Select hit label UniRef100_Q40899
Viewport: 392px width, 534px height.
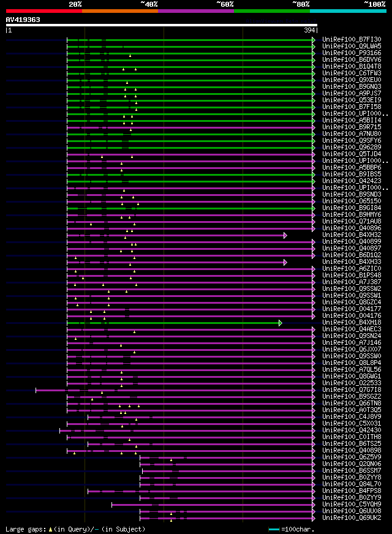coord(352,242)
